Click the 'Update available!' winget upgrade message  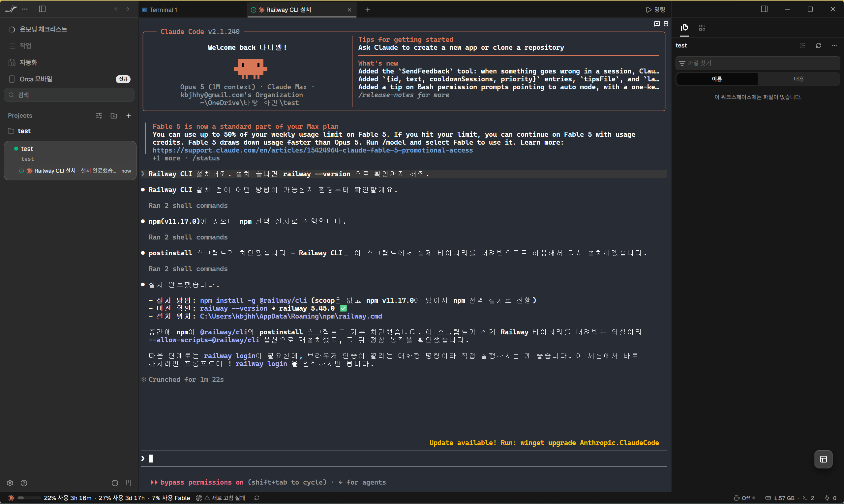tap(544, 443)
